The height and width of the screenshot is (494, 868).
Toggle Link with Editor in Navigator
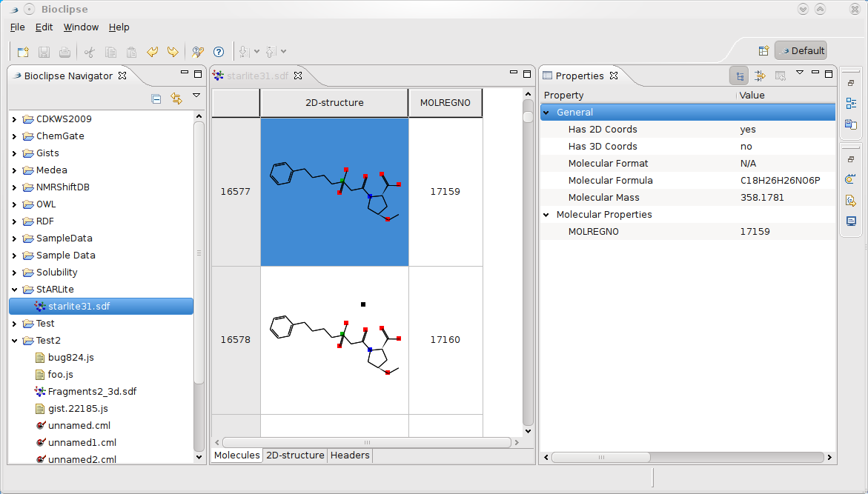[x=176, y=99]
